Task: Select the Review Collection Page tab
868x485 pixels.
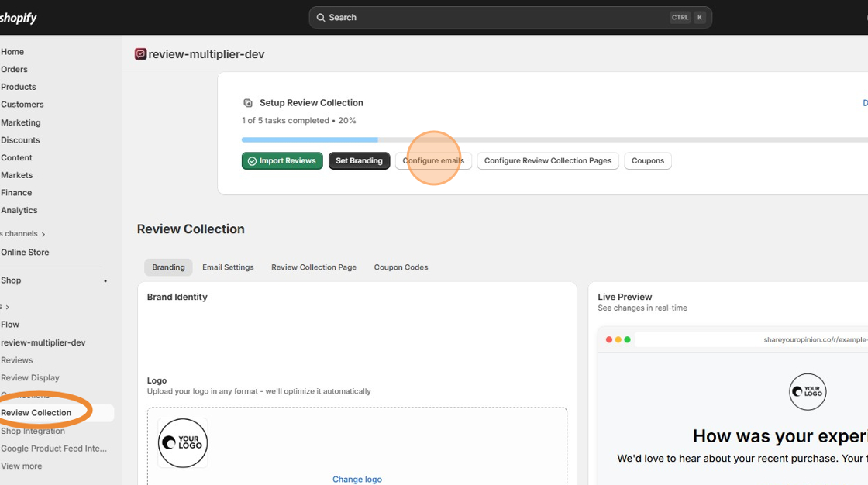Action: point(314,267)
